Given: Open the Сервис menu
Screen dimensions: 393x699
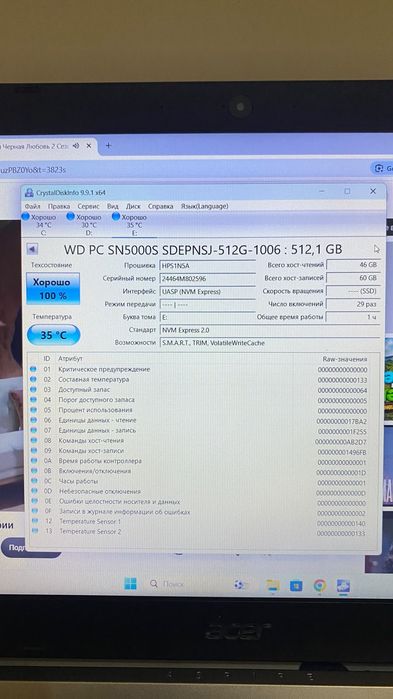Looking at the screenshot, I should (x=88, y=206).
